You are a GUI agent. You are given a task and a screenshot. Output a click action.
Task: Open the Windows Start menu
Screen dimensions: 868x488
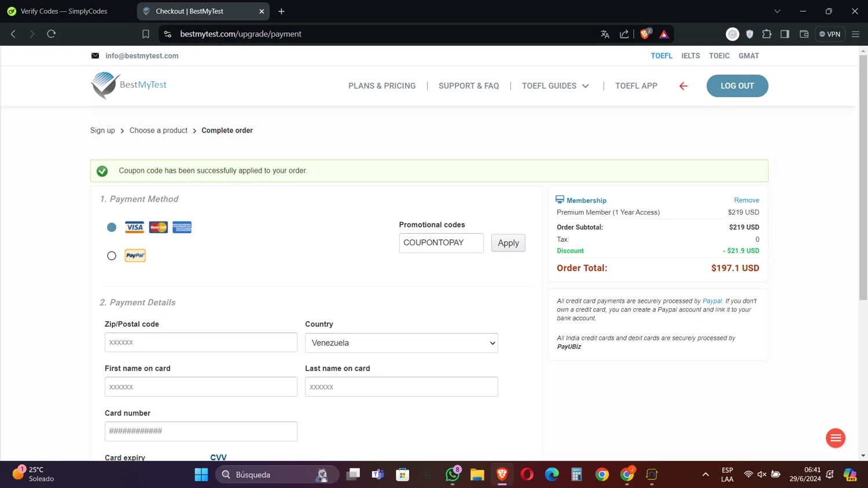201,475
